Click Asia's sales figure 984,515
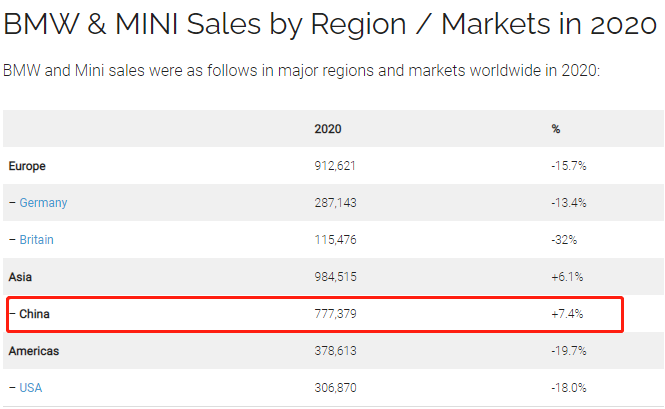This screenshot has width=665, height=409. pyautogui.click(x=335, y=277)
